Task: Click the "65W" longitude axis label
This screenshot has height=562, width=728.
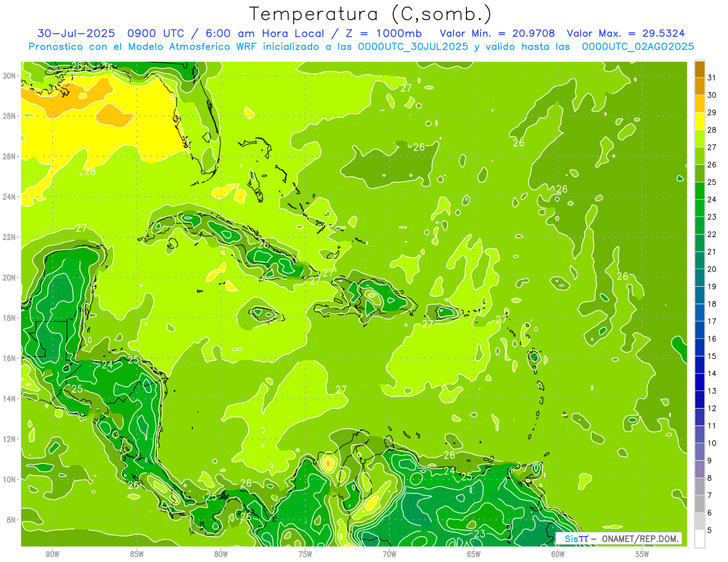Action: 474,554
